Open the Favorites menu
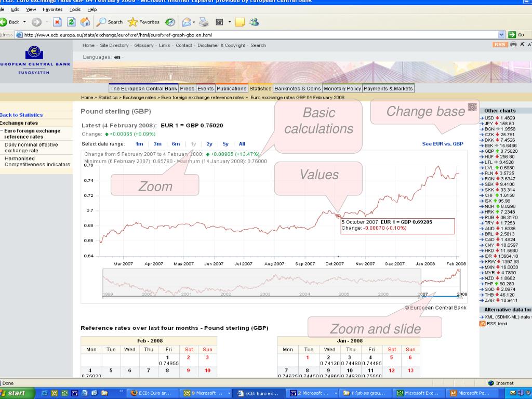The height and width of the screenshot is (399, 532). pyautogui.click(x=52, y=9)
